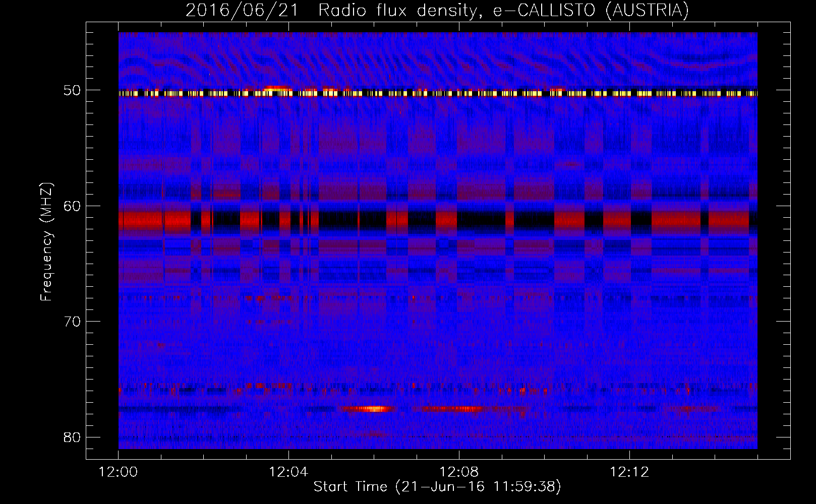Image resolution: width=816 pixels, height=504 pixels.
Task: Click the '12:00' time tick label
Action: click(x=119, y=472)
